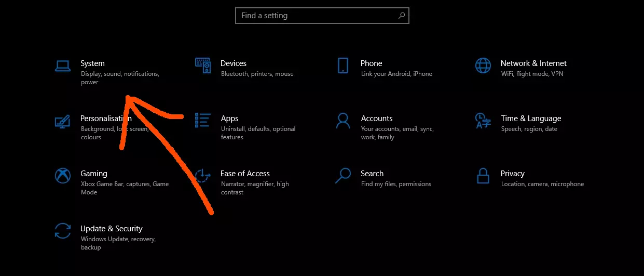
Task: Open the System settings label
Action: [x=92, y=63]
